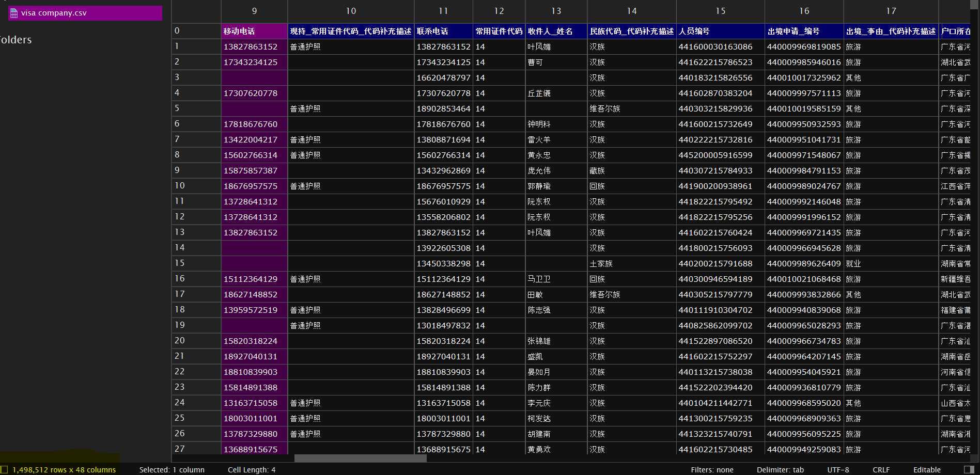Click the 现持_常用证件代码_代码补充描述 header cell
This screenshot has width=980, height=475.
[351, 31]
